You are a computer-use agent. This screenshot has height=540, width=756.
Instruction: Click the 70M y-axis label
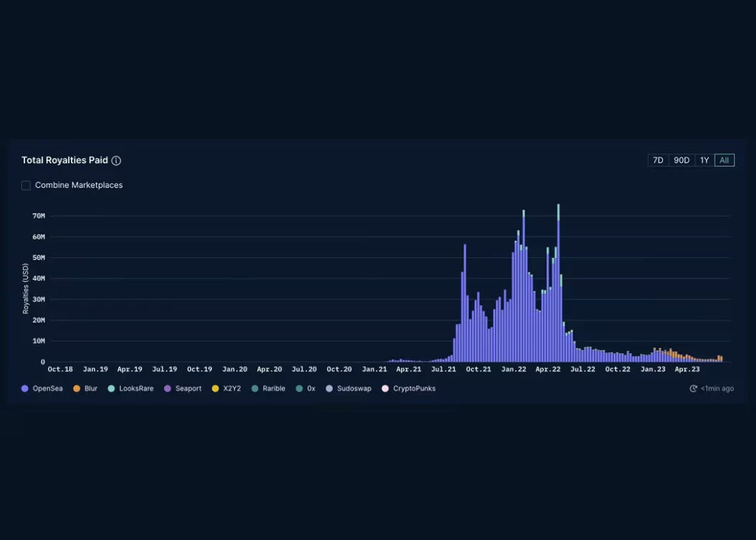(x=38, y=216)
